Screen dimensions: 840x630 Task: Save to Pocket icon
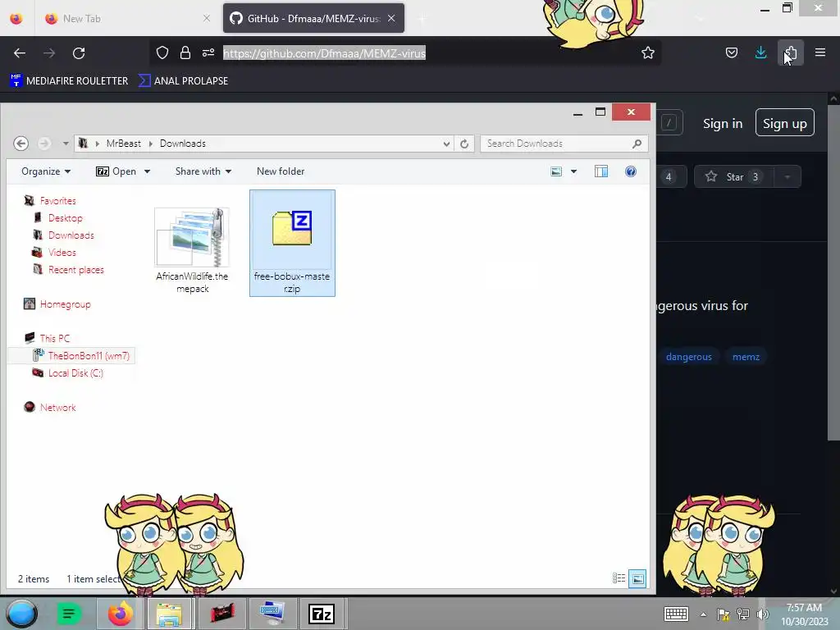732,52
